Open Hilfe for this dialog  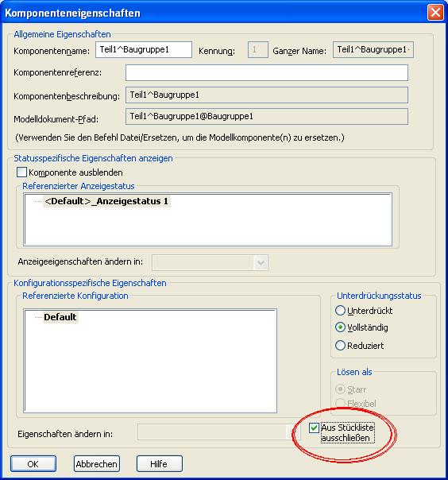[159, 464]
